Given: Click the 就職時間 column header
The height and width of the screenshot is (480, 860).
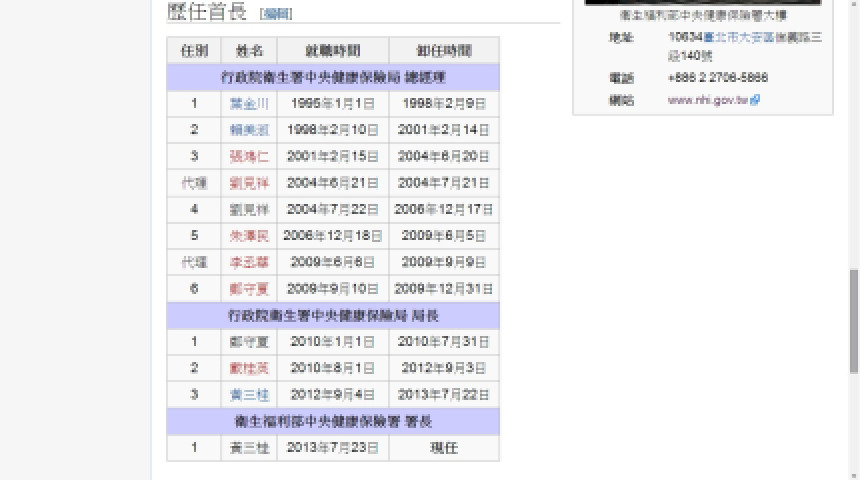Looking at the screenshot, I should 332,51.
